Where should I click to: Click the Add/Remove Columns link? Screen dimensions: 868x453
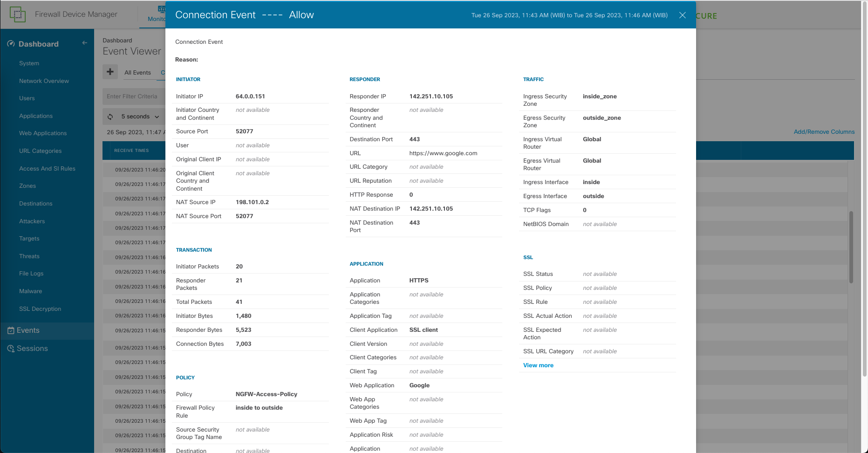point(824,132)
